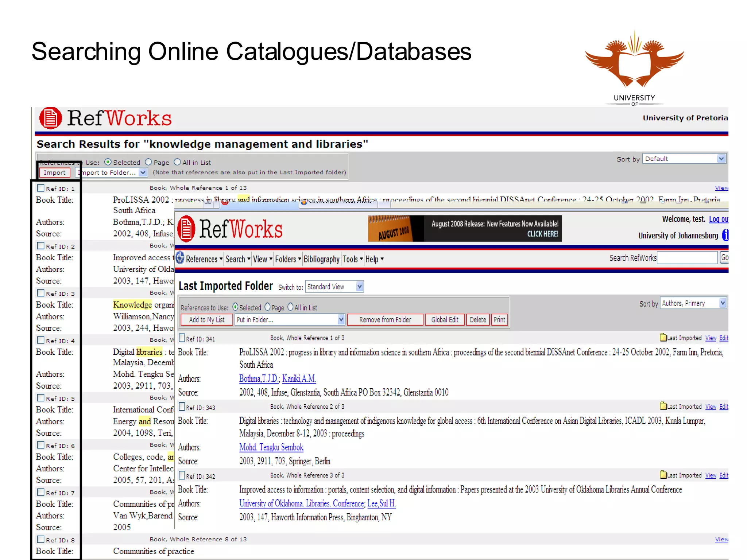Open the Put in Folder dropdown
747x560 pixels.
tap(290, 320)
